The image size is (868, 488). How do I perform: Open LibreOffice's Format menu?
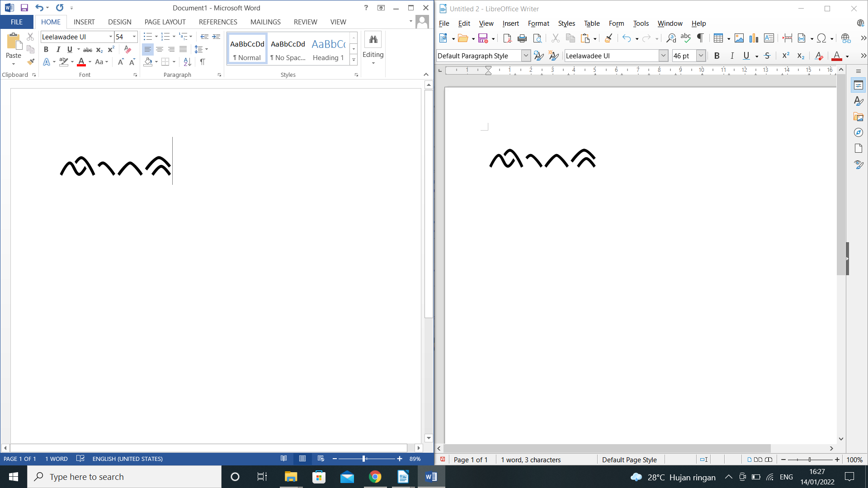(538, 23)
